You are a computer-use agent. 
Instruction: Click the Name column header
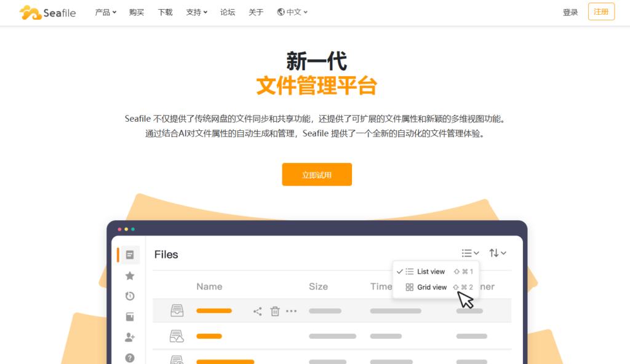[209, 287]
